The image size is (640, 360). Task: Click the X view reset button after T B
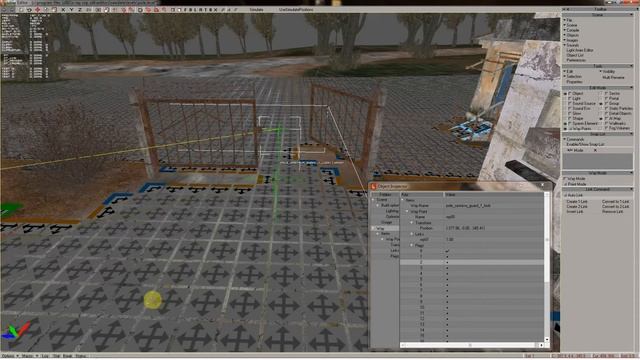point(216,9)
